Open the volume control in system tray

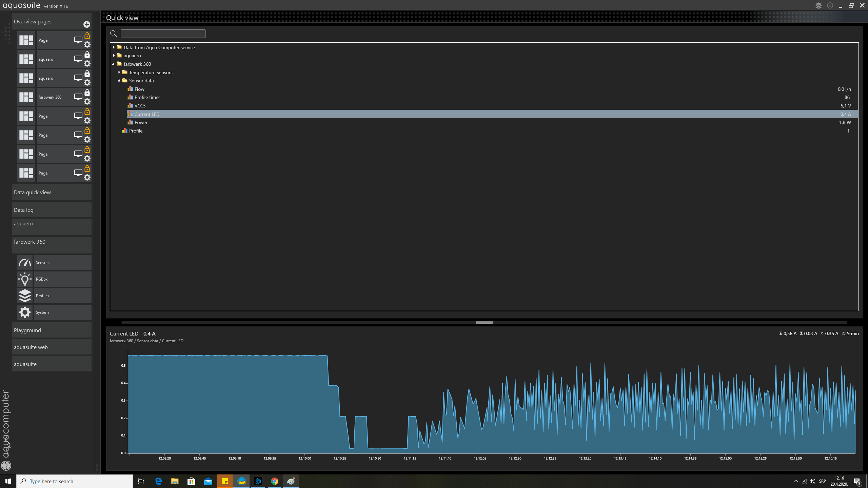812,481
